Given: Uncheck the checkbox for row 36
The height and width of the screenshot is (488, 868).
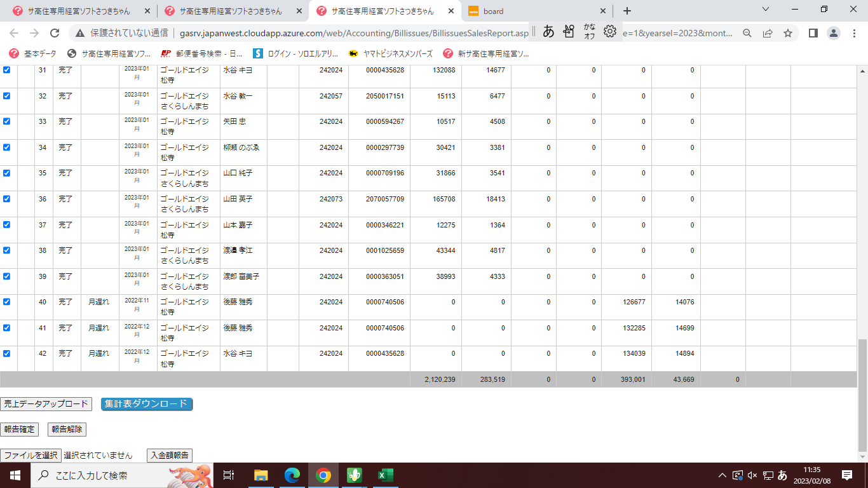Looking at the screenshot, I should click(7, 199).
